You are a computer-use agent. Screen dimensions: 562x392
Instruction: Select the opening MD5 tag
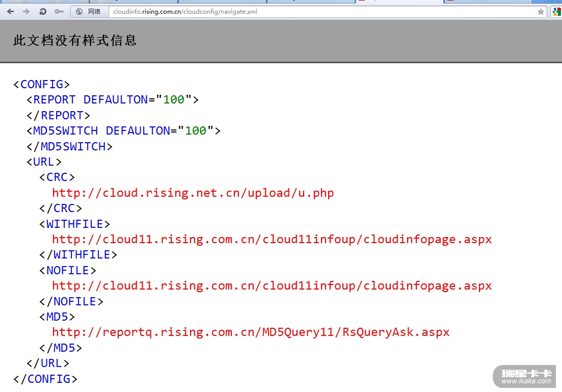click(x=57, y=317)
